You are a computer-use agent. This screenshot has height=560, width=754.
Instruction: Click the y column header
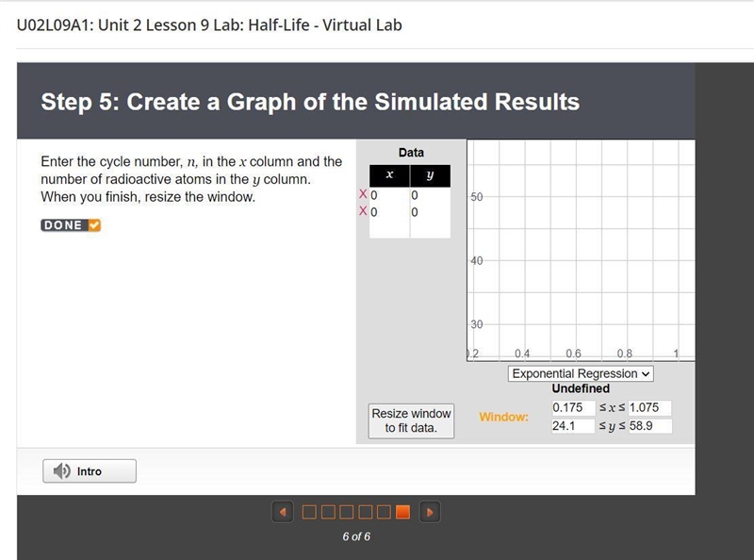click(x=431, y=175)
